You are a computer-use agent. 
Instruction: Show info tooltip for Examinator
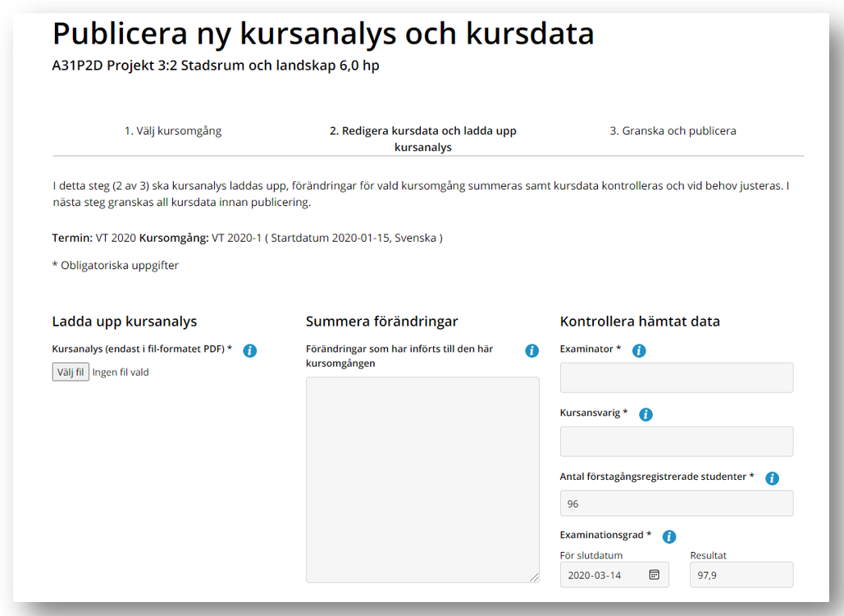point(639,351)
